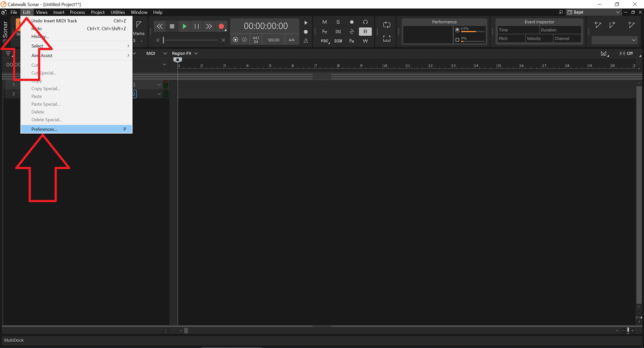Toggle the global Solo S button
Viewport: 644px width, 348px height.
338,22
